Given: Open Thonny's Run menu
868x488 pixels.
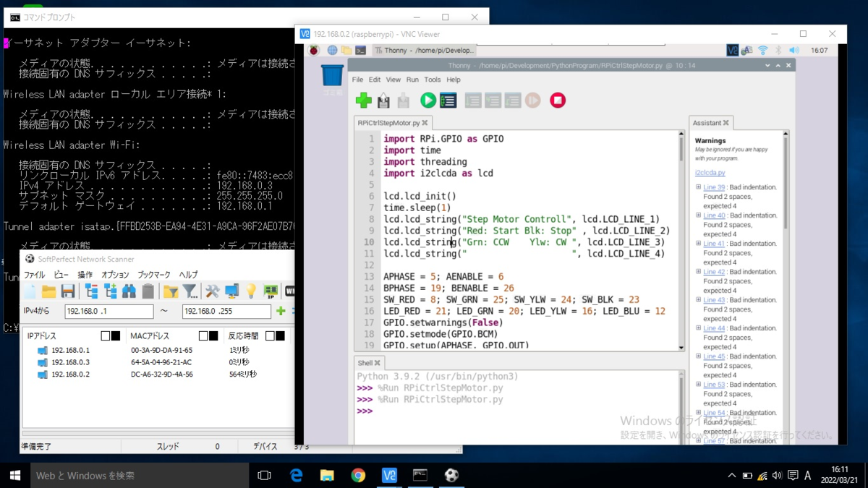Looking at the screenshot, I should tap(412, 80).
